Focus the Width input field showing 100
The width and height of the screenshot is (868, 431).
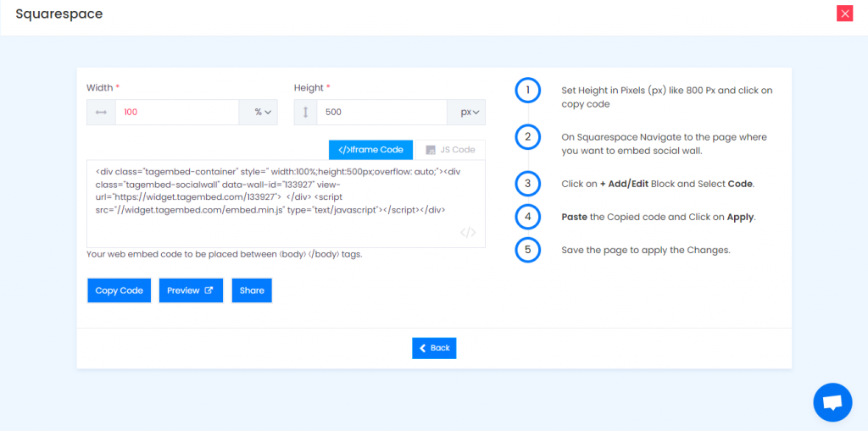[x=177, y=113]
